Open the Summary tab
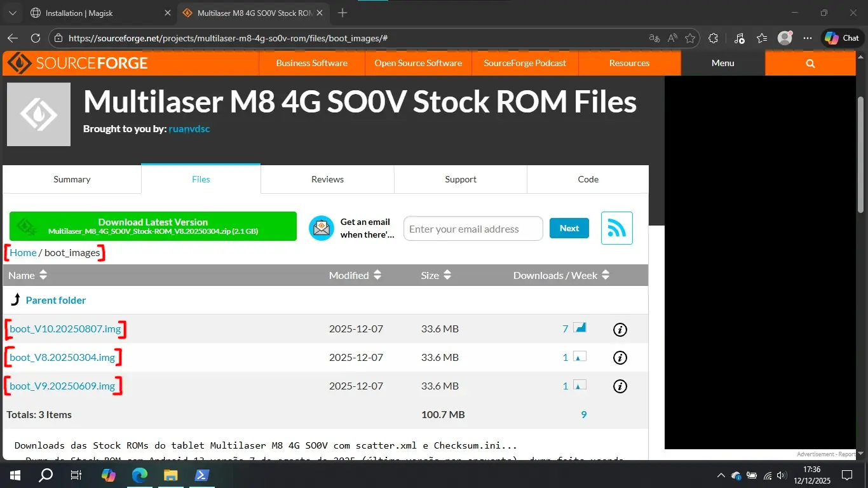This screenshot has width=868, height=488. pyautogui.click(x=72, y=179)
